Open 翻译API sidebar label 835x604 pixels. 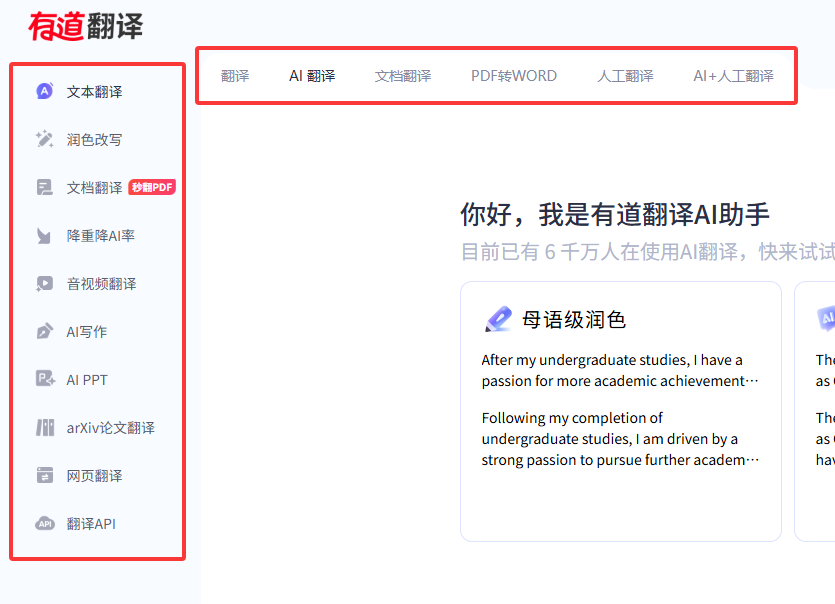click(x=91, y=524)
